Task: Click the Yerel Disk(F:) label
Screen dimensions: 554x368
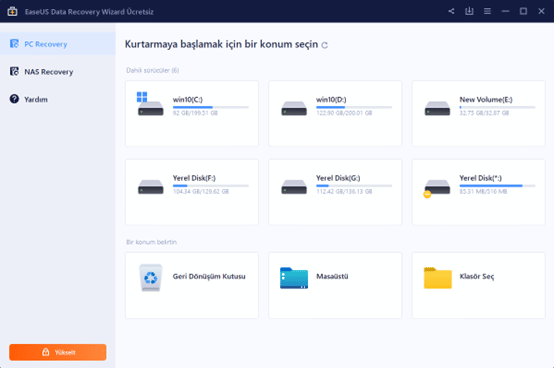Action: pyautogui.click(x=194, y=178)
